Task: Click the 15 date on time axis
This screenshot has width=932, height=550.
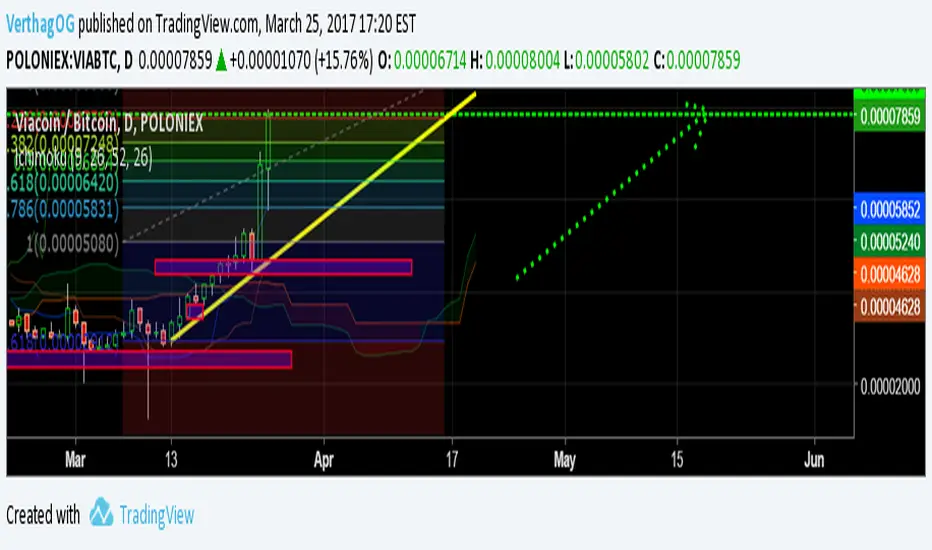Action: (x=677, y=460)
